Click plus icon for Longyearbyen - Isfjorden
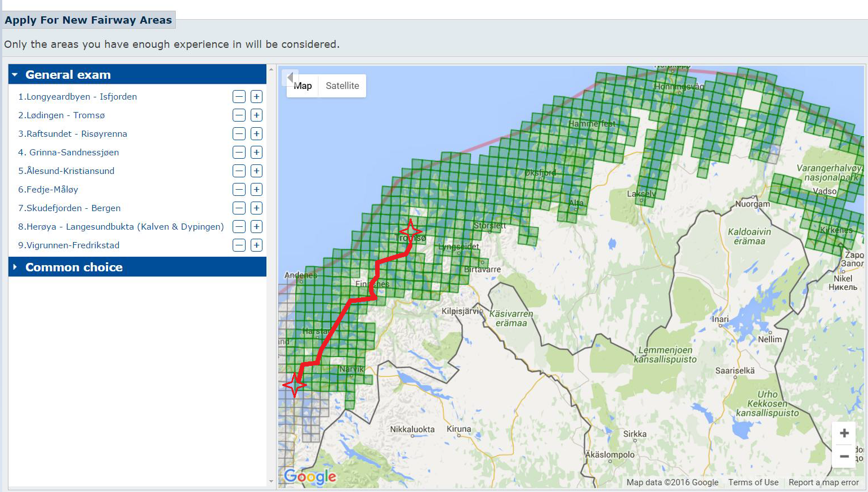This screenshot has height=492, width=868. click(256, 97)
